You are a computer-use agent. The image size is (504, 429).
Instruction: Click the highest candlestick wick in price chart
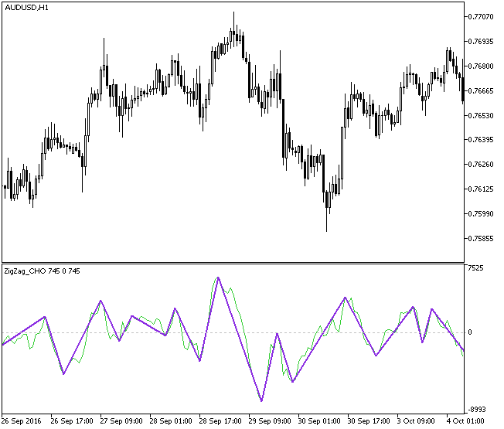pos(233,25)
